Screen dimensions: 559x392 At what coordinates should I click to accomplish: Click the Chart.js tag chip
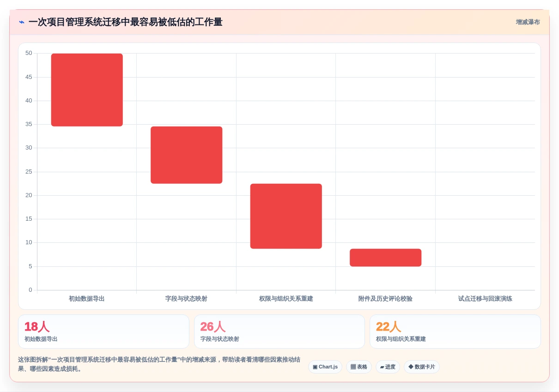click(x=325, y=367)
